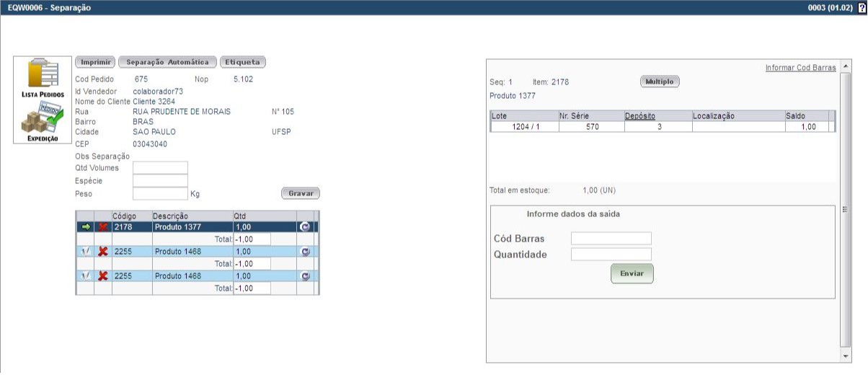Screen dimensions: 868x375
Task: Click the red X on item 2178 row
Action: [x=103, y=227]
